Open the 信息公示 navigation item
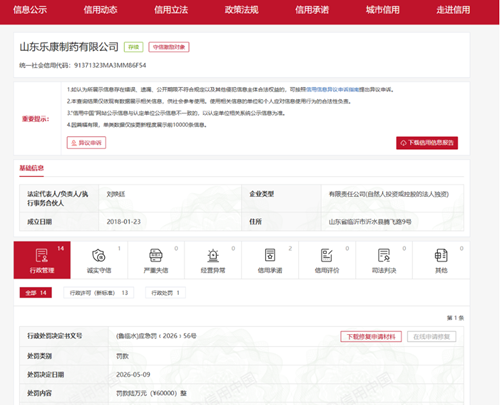 [x=30, y=10]
